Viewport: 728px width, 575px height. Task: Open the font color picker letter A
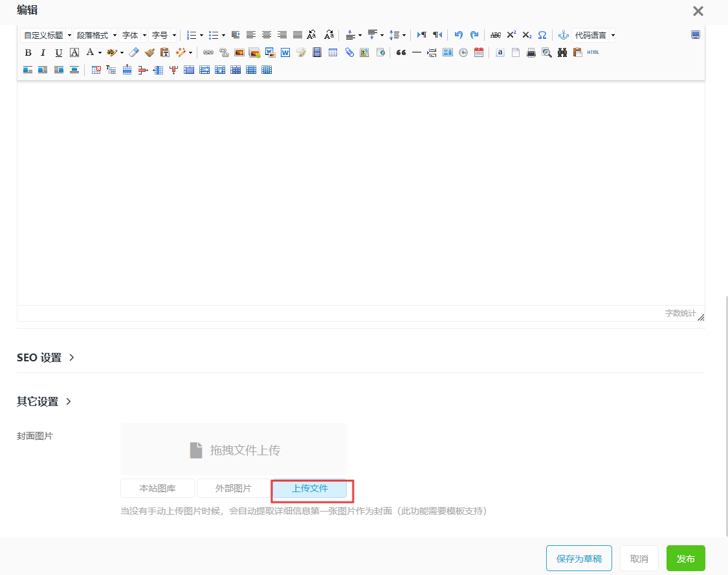click(x=90, y=52)
